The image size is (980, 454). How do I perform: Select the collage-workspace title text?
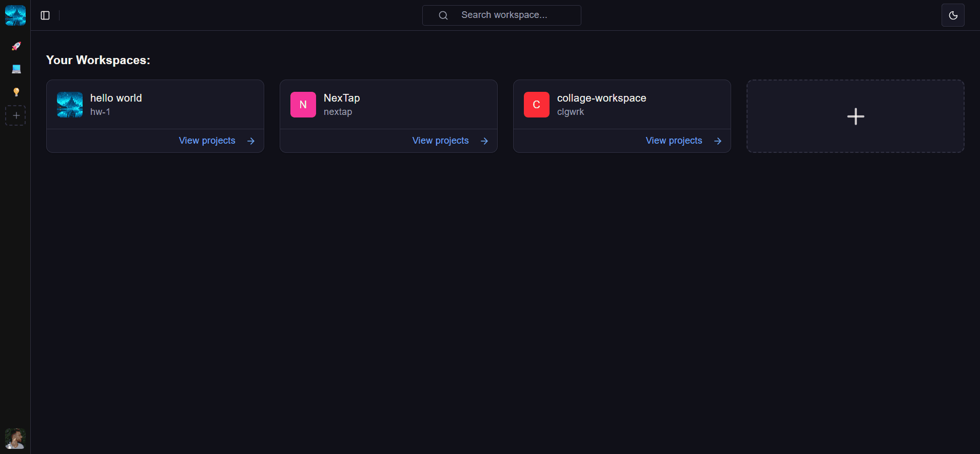pyautogui.click(x=602, y=98)
